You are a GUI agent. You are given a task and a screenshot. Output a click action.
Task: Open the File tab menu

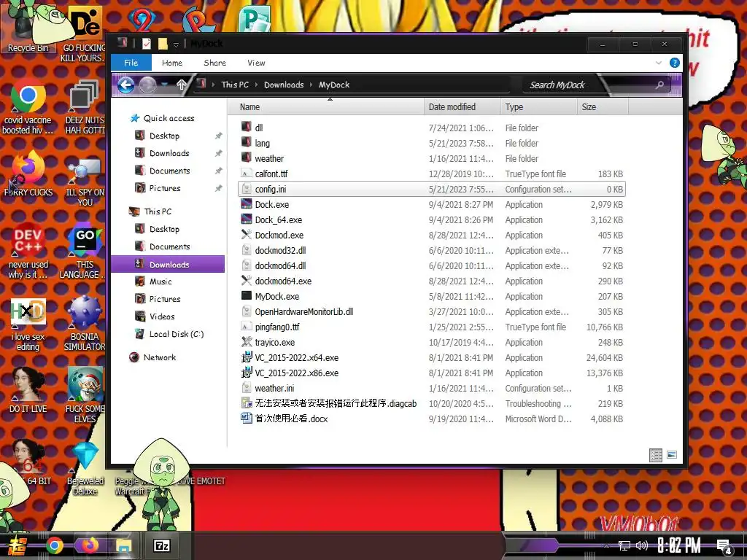[131, 63]
